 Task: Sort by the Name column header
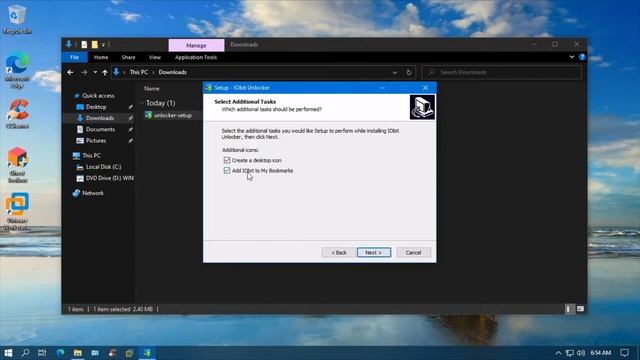(x=151, y=89)
